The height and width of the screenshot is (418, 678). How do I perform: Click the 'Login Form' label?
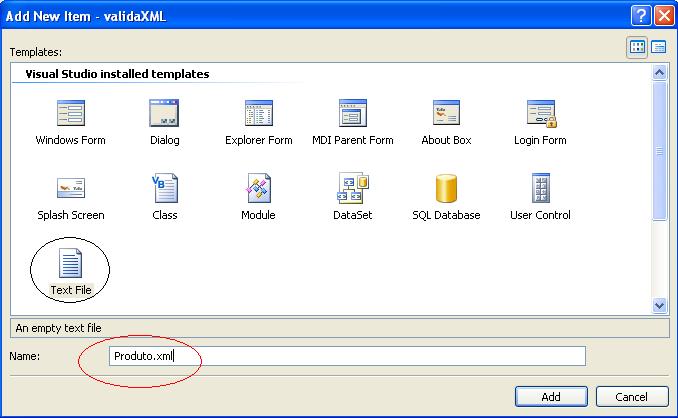coord(540,140)
